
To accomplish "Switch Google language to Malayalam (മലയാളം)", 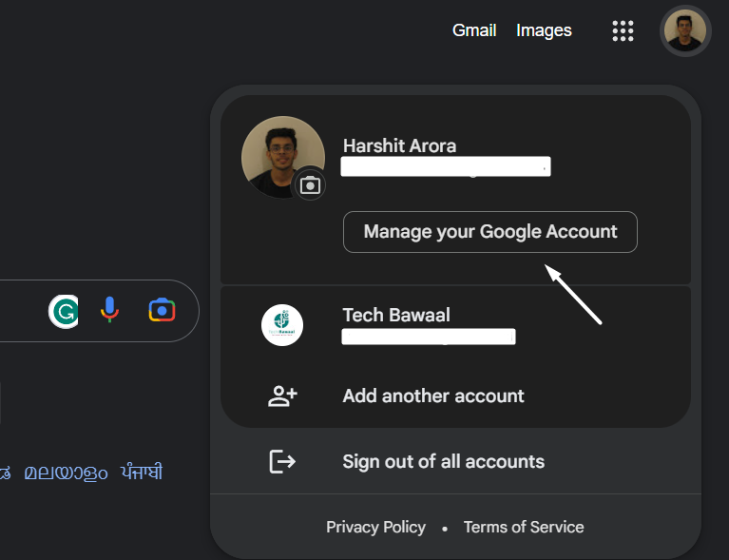I will coord(66,473).
